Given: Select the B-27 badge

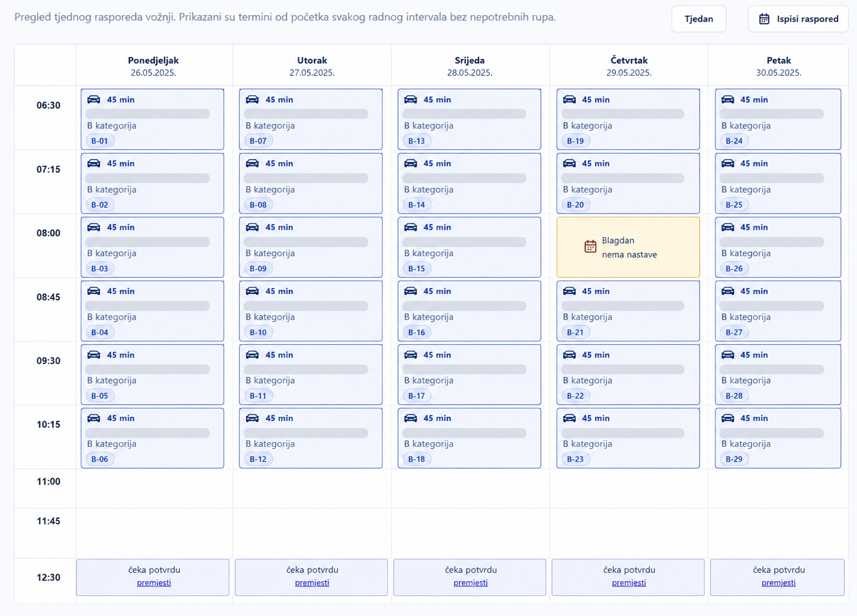Looking at the screenshot, I should pyautogui.click(x=734, y=332).
